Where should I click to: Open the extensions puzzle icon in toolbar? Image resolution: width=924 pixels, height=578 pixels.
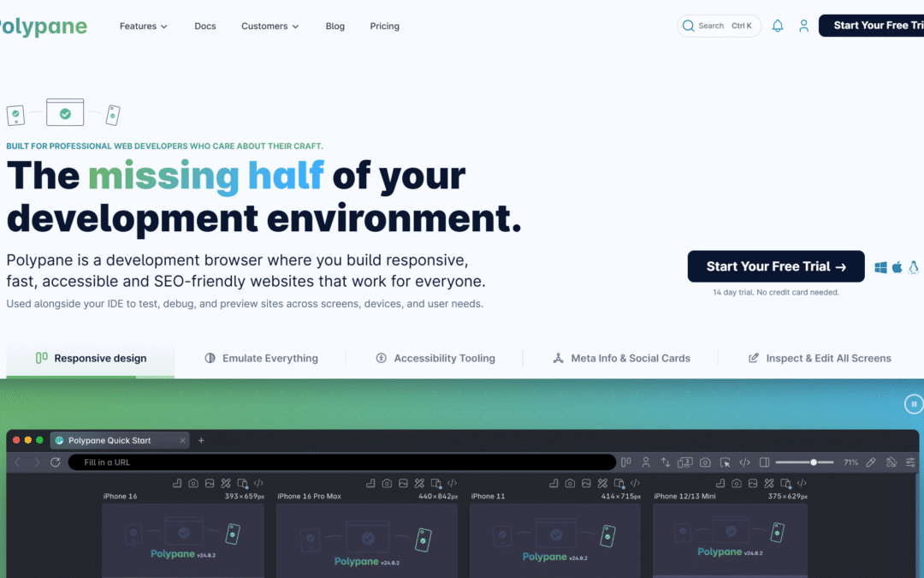[891, 462]
